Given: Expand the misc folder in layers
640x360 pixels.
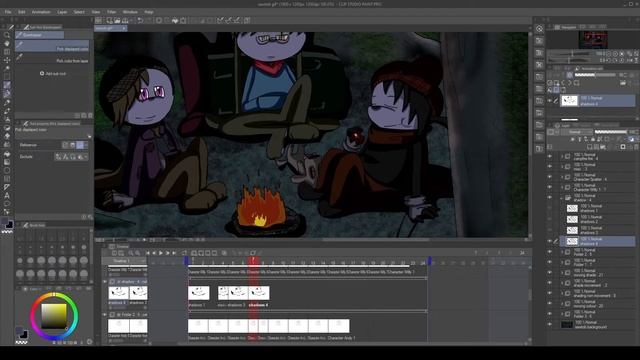Looking at the screenshot, I should coord(562,167).
